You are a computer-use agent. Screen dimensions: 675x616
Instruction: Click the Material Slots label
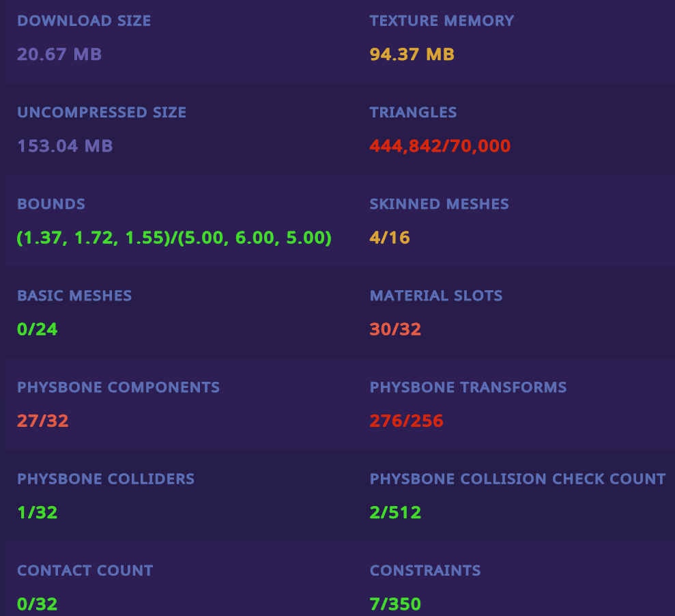coord(436,295)
